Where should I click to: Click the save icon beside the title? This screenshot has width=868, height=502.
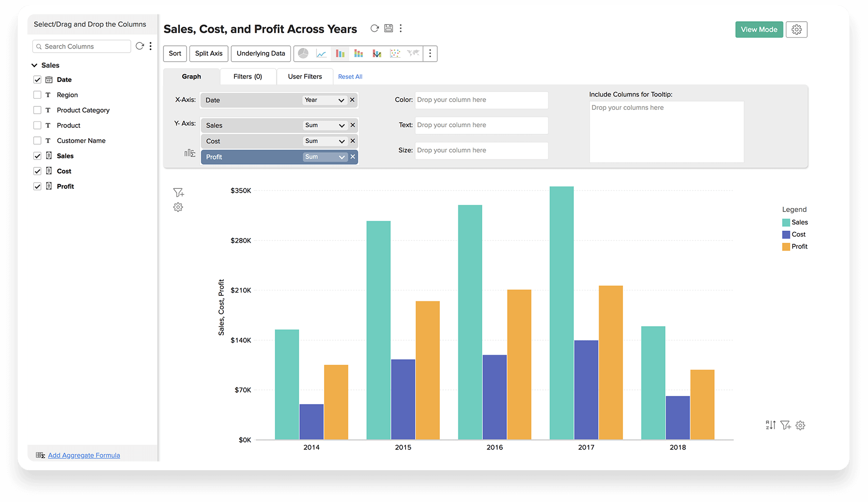(388, 28)
